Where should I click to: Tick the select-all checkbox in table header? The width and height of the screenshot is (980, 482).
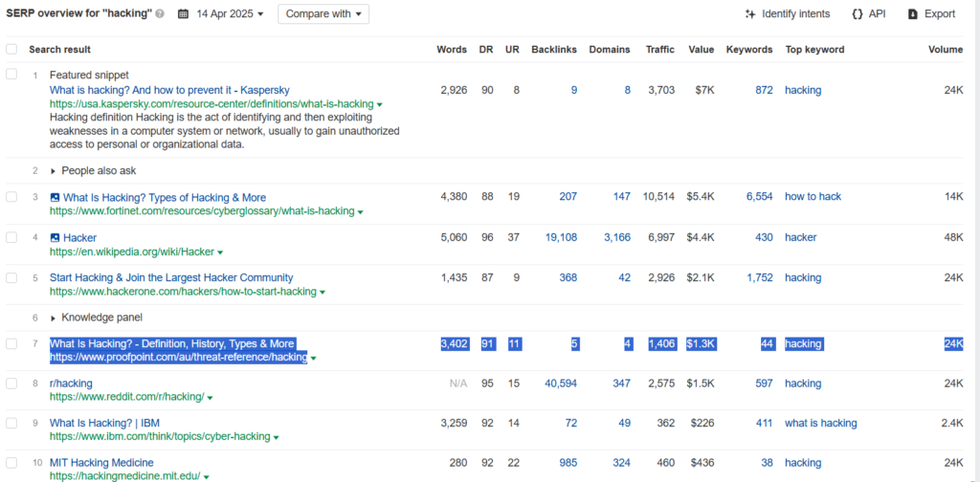11,49
